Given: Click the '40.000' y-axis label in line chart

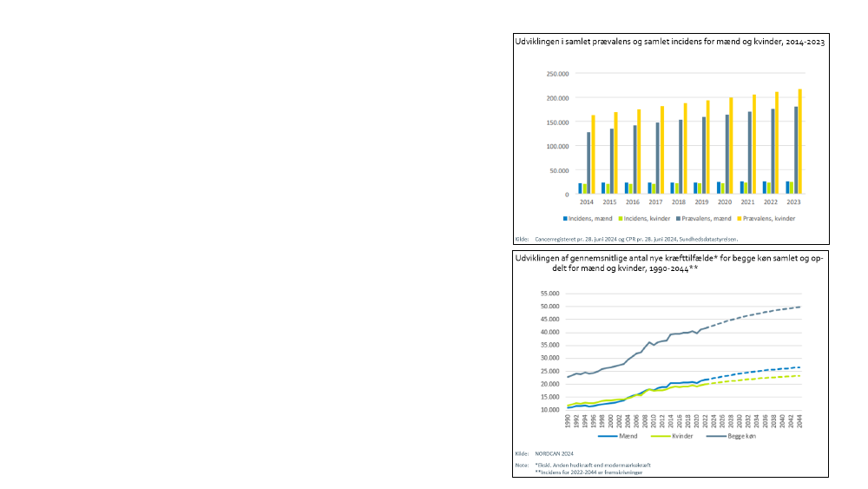Looking at the screenshot, I should pyautogui.click(x=549, y=333).
